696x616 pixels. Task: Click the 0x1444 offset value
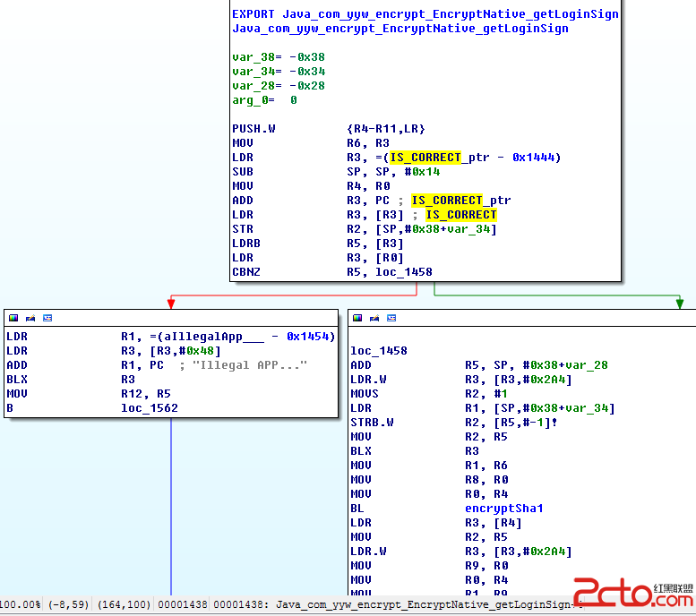click(533, 158)
